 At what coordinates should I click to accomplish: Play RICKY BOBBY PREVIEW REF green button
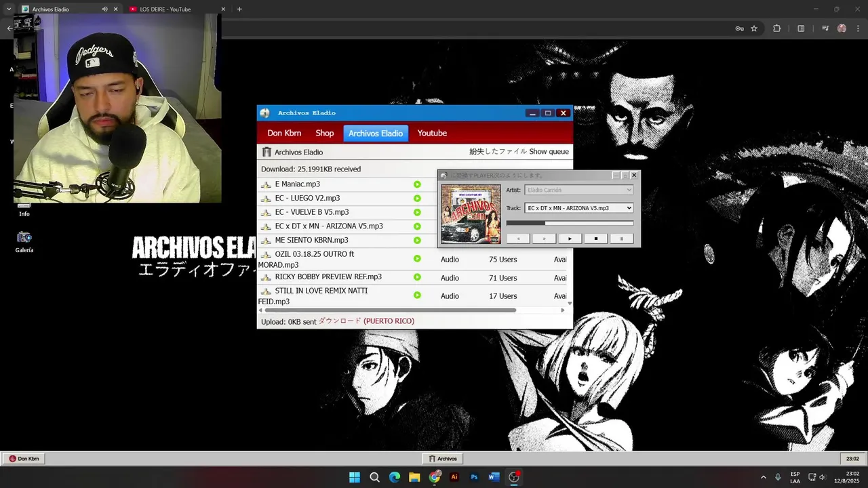(417, 277)
